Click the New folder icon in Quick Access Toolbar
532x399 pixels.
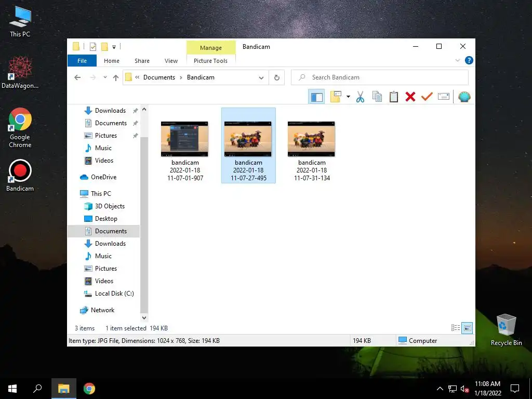[104, 47]
